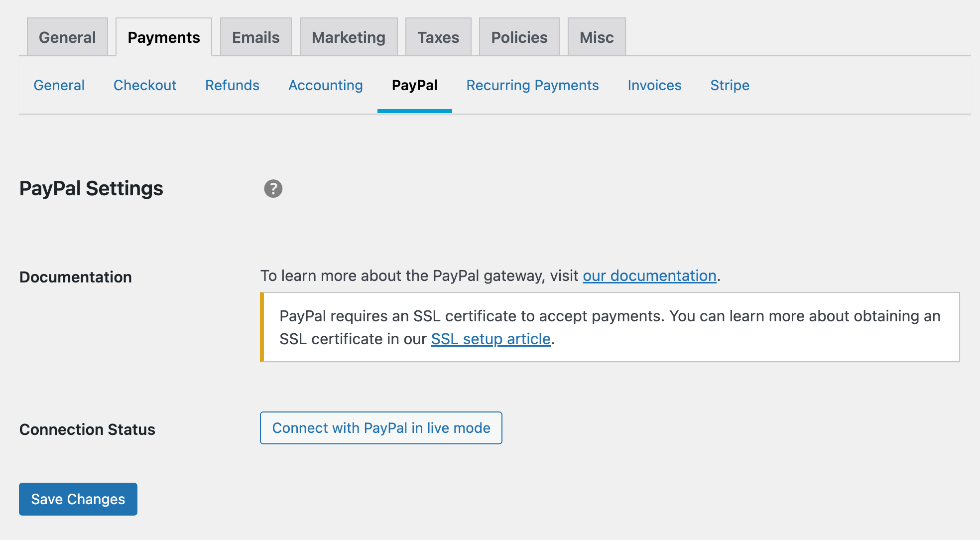Select the Payments top-level tab
Screen dimensions: 980x540
coord(164,37)
